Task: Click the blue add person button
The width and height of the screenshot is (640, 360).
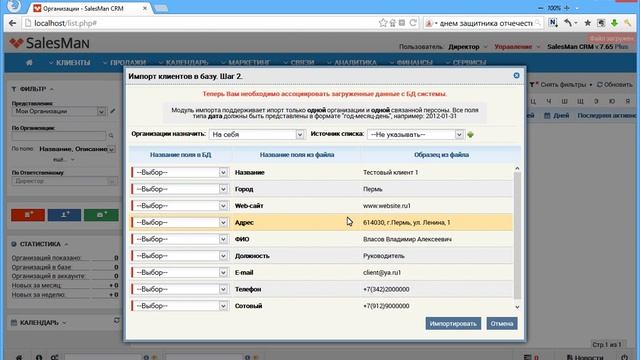Action: click(64, 215)
